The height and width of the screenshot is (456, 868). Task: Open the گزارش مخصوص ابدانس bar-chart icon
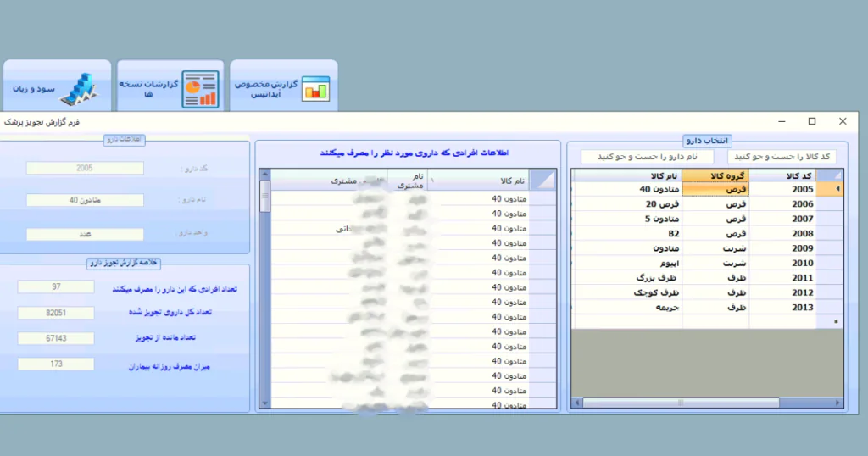314,89
